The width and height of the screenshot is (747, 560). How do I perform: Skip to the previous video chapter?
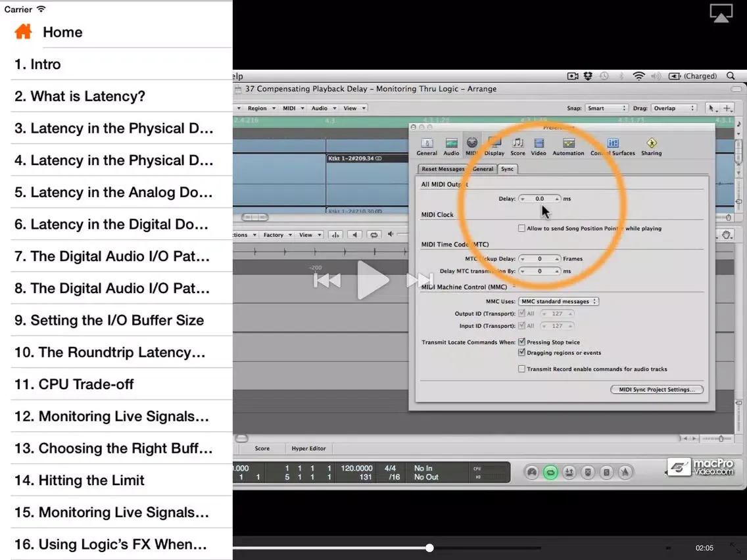327,281
